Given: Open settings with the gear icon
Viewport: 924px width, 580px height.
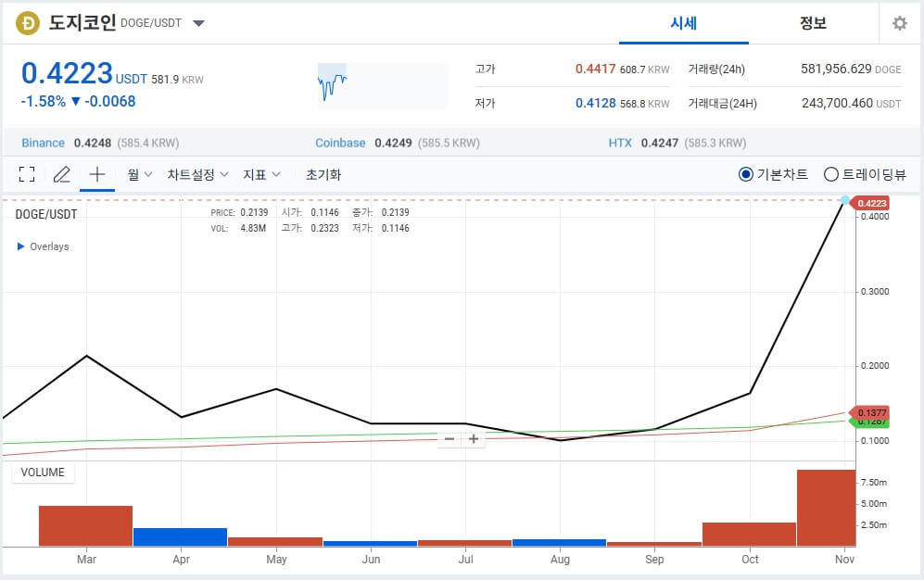Looking at the screenshot, I should [899, 23].
